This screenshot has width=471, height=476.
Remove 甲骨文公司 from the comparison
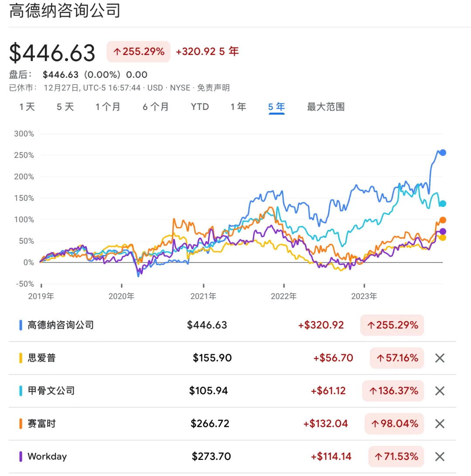440,391
